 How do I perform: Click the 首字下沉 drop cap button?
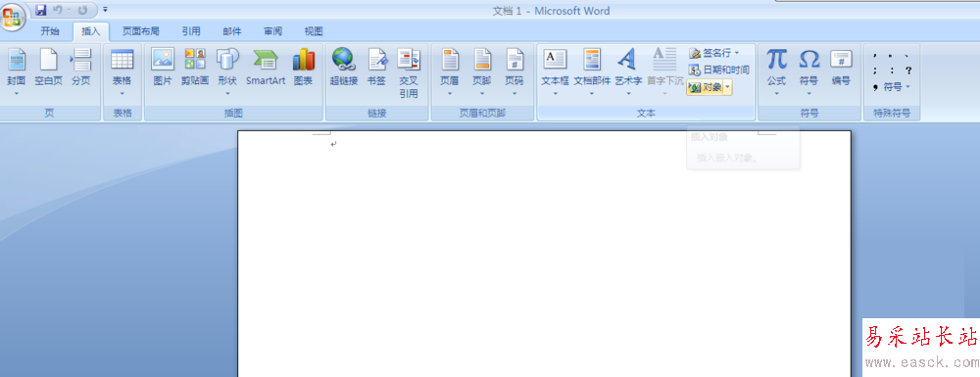click(664, 71)
